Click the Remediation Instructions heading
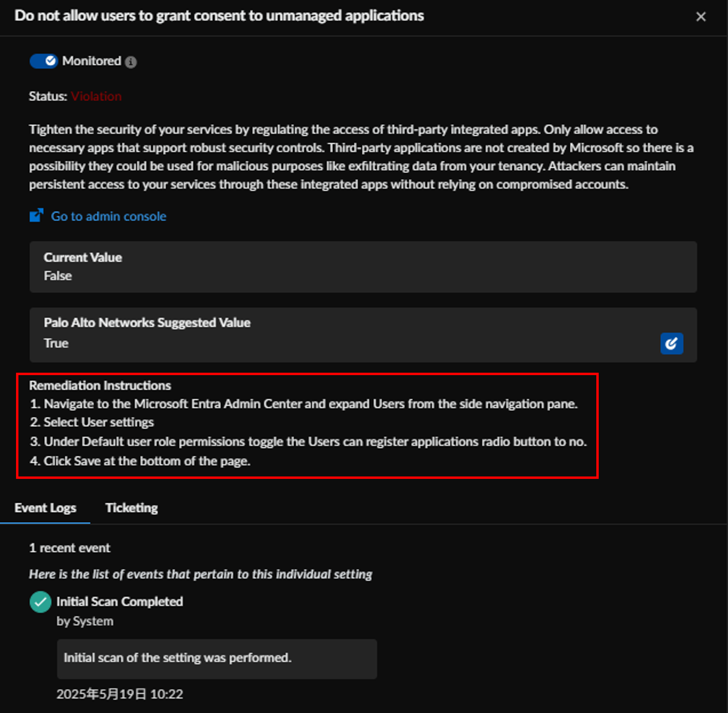 100,386
